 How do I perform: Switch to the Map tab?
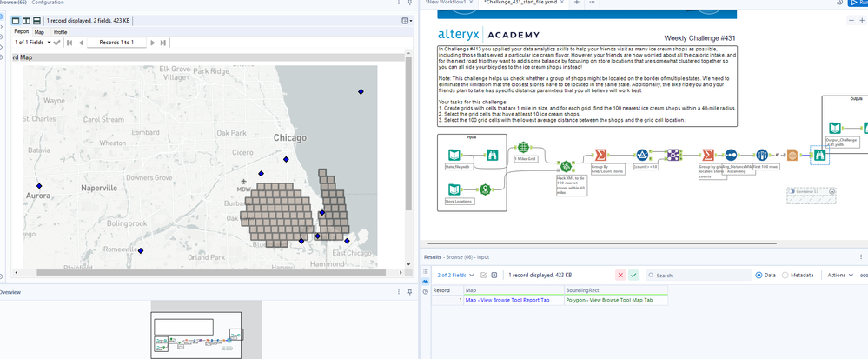(x=39, y=32)
